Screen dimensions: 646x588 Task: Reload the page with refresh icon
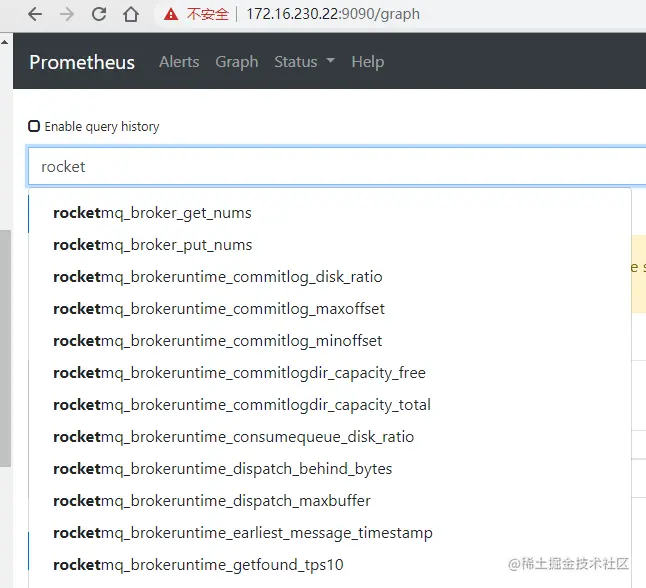99,14
